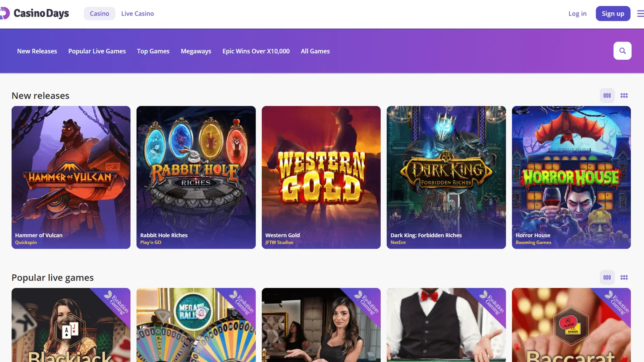Screen dimensions: 644x362
Task: Open Epic Wins Over X10,000 category
Action: (x=256, y=51)
